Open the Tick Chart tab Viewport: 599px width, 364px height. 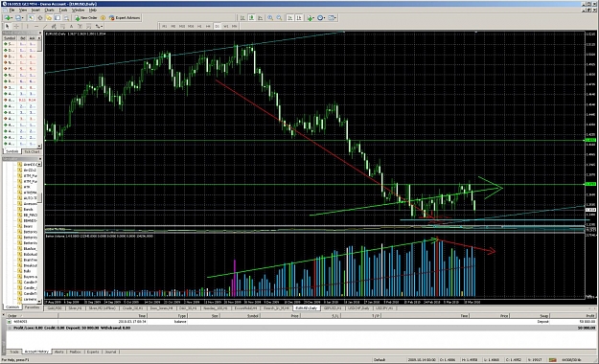click(x=32, y=151)
